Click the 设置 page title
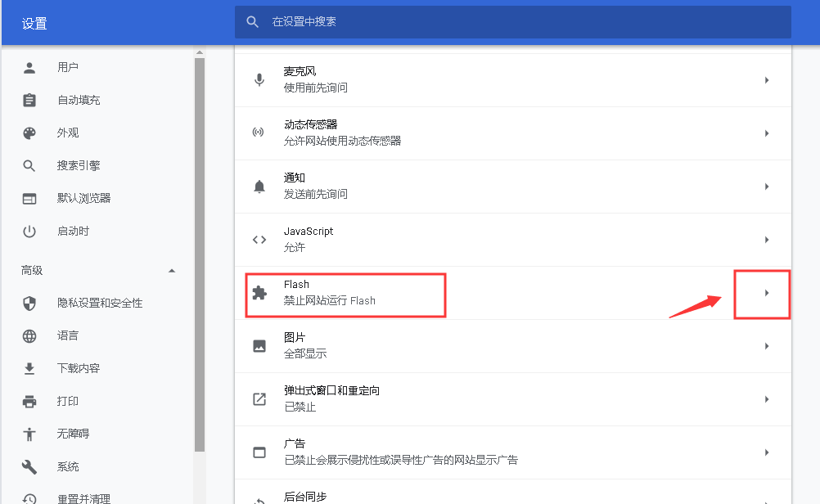Viewport: 820px width, 504px height. tap(34, 24)
